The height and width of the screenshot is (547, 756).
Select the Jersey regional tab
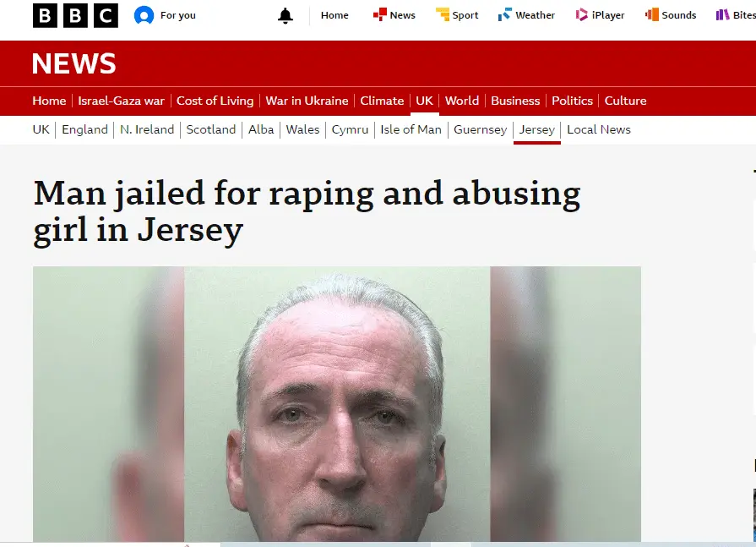click(537, 129)
